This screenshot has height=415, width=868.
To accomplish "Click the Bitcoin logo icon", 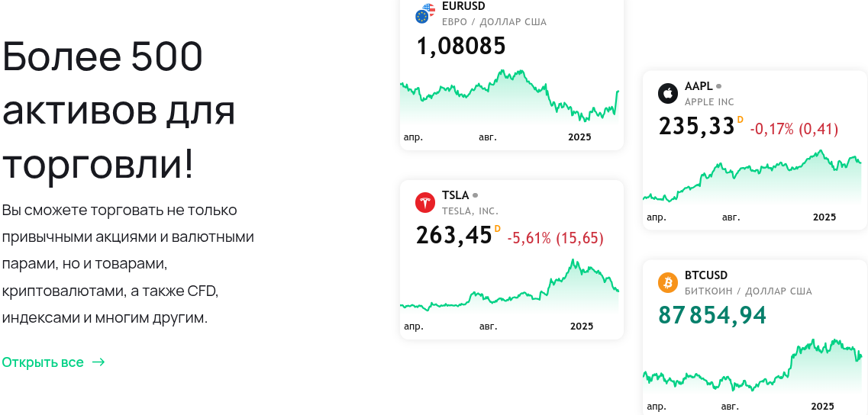I will pyautogui.click(x=668, y=283).
